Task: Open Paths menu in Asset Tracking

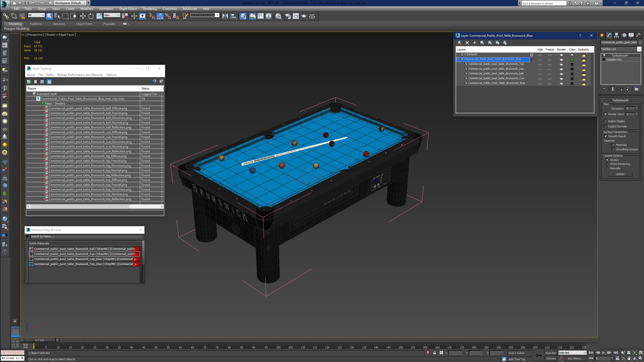Action: (x=50, y=75)
